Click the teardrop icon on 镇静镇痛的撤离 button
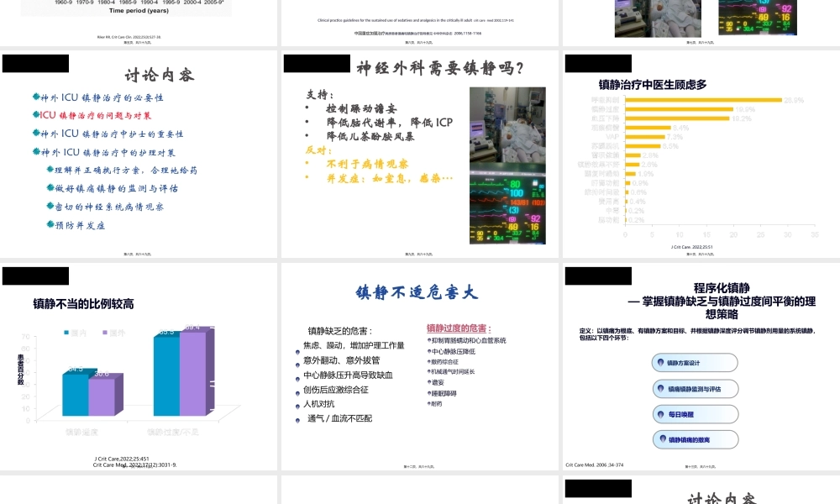 click(663, 438)
